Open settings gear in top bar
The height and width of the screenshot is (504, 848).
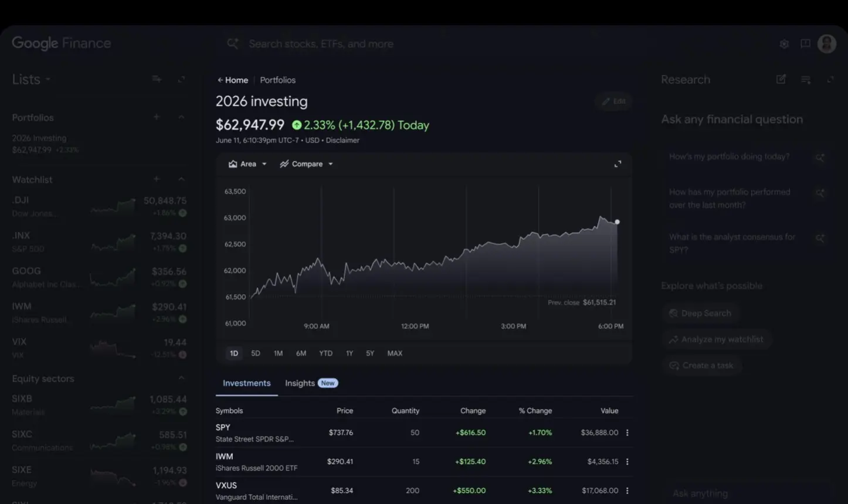(784, 44)
